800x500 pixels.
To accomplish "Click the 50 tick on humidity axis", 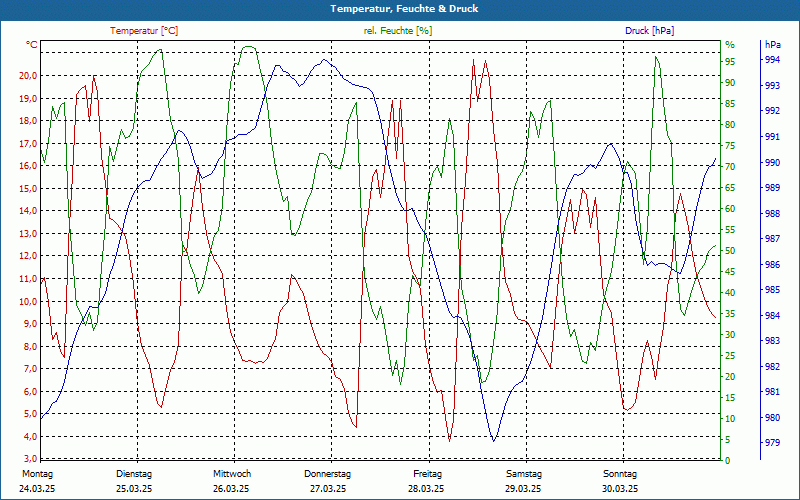I will [730, 251].
